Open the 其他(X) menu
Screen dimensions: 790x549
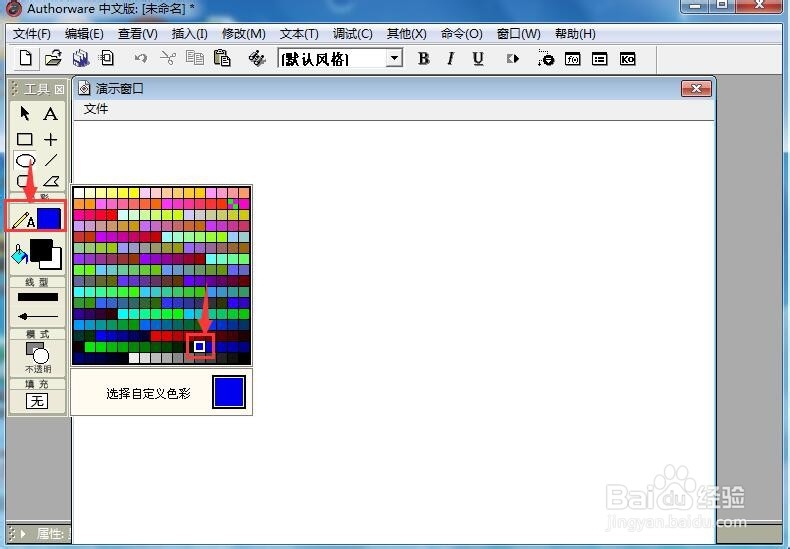point(407,34)
